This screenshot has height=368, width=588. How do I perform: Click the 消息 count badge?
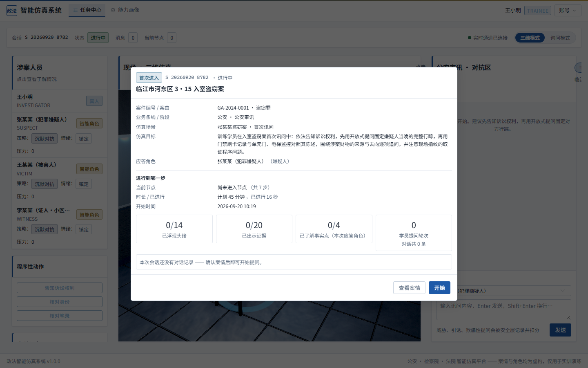pyautogui.click(x=133, y=38)
